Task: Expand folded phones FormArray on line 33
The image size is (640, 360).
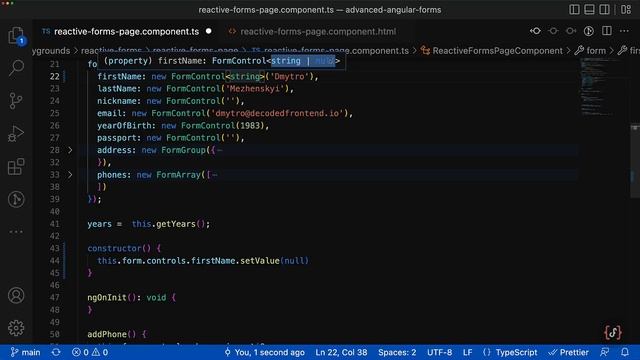Action: click(x=70, y=175)
